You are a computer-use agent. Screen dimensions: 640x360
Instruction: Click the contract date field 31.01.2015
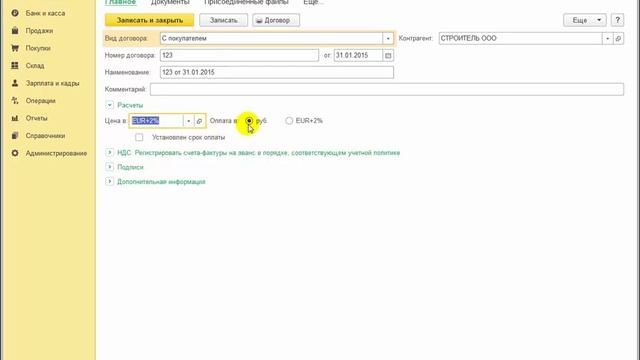[x=358, y=56]
